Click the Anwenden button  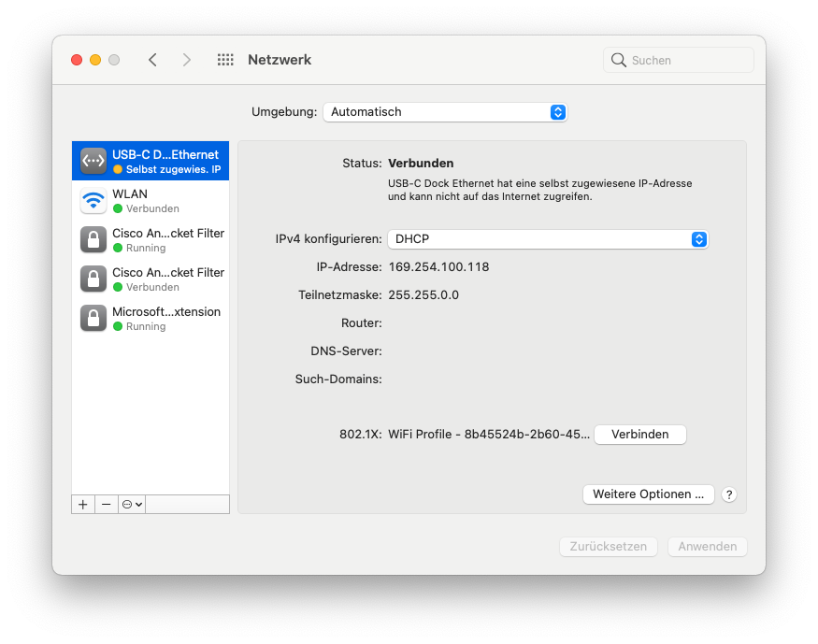[x=707, y=546]
